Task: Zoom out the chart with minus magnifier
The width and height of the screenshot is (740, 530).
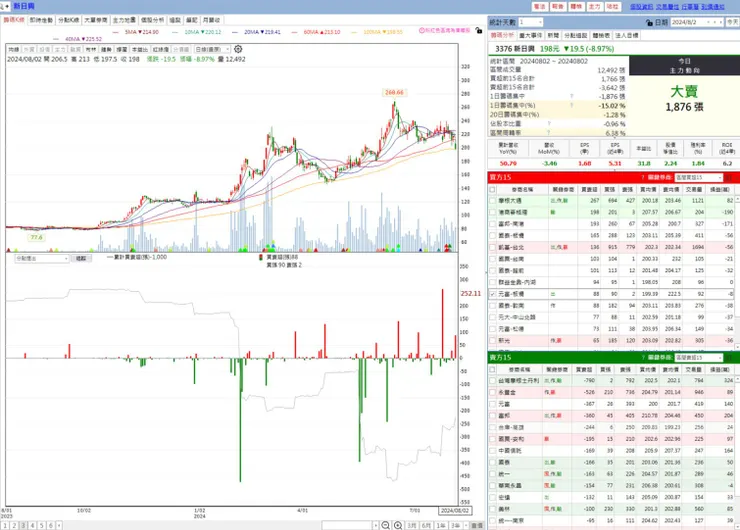Action: 386,525
